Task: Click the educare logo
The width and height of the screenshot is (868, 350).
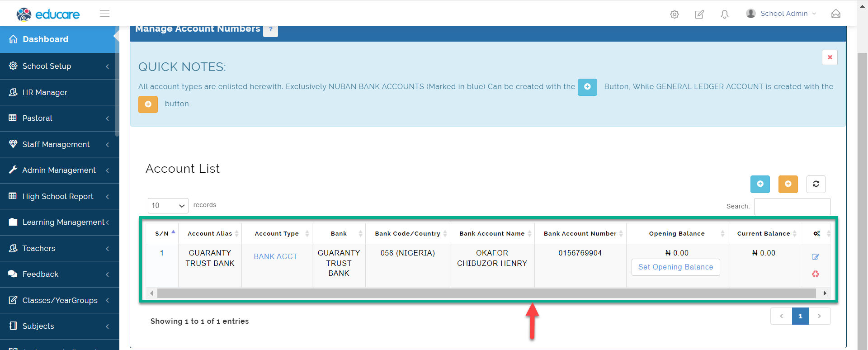Action: tap(48, 14)
